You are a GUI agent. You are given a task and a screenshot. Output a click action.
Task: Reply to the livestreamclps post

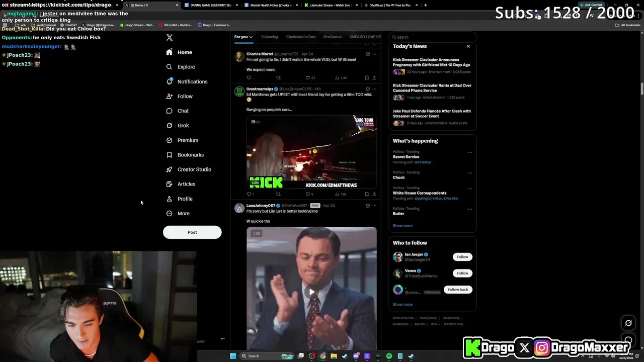pyautogui.click(x=250, y=194)
